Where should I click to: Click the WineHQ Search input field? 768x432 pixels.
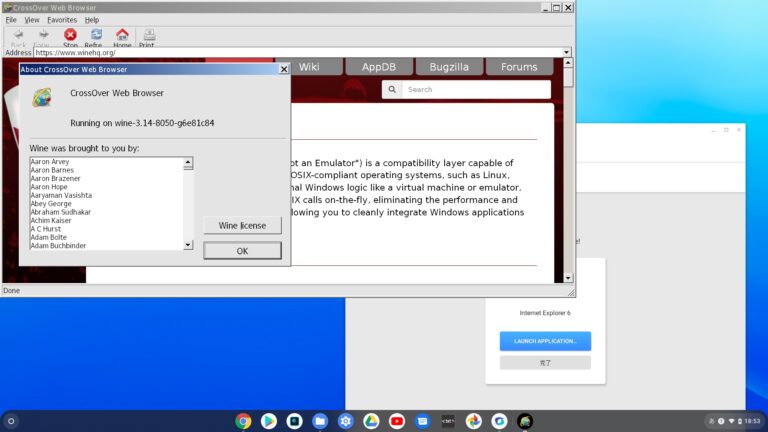(x=476, y=90)
